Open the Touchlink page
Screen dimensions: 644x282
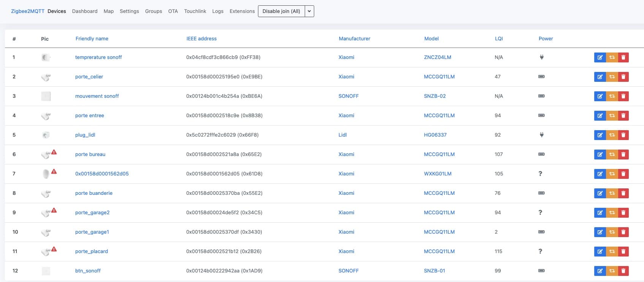coord(195,11)
